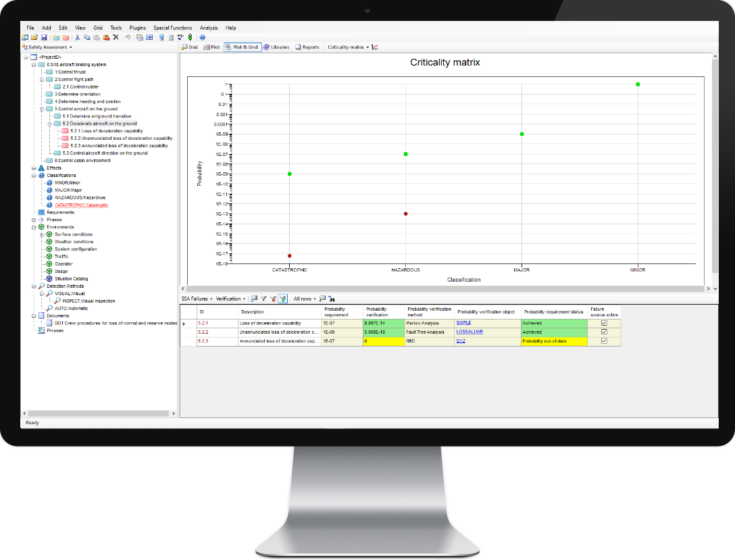Expand the Surface conditions tree node
This screenshot has height=560, width=735.
coord(41,234)
